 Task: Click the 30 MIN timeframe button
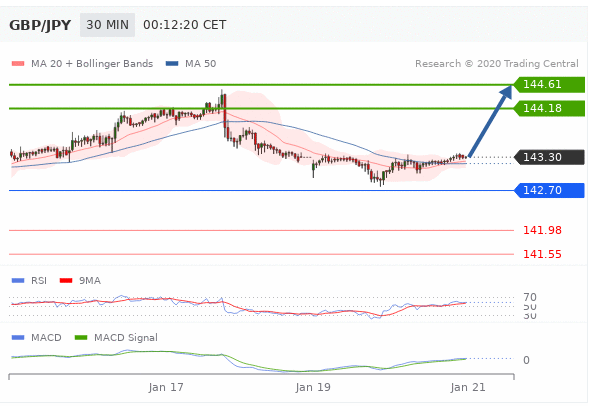pos(107,25)
